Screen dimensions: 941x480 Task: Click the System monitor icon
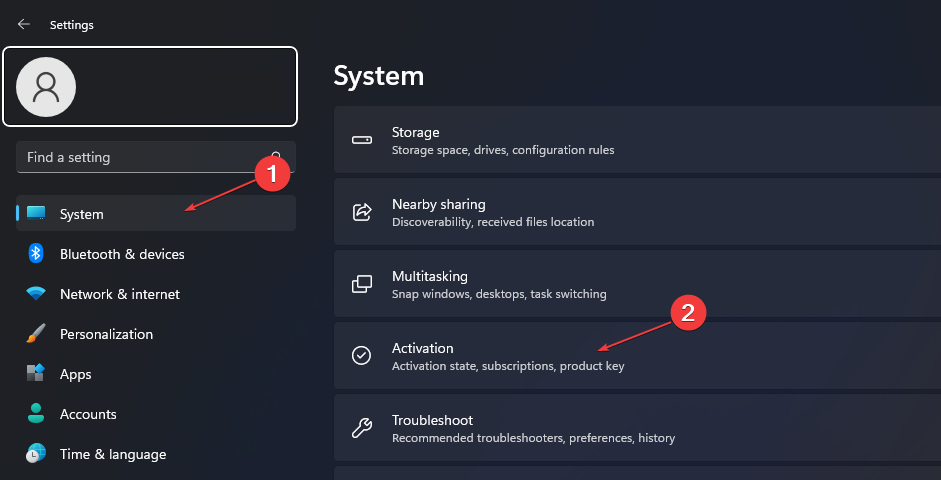[36, 213]
